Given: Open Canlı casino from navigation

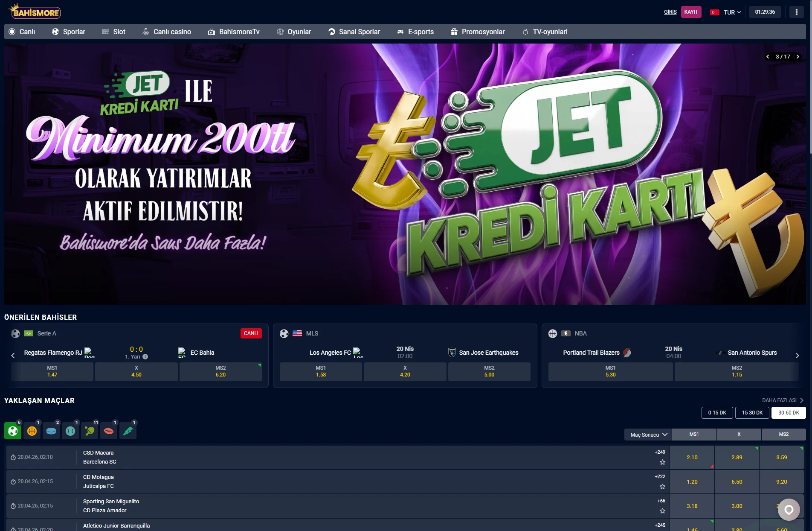Looking at the screenshot, I should coord(167,32).
